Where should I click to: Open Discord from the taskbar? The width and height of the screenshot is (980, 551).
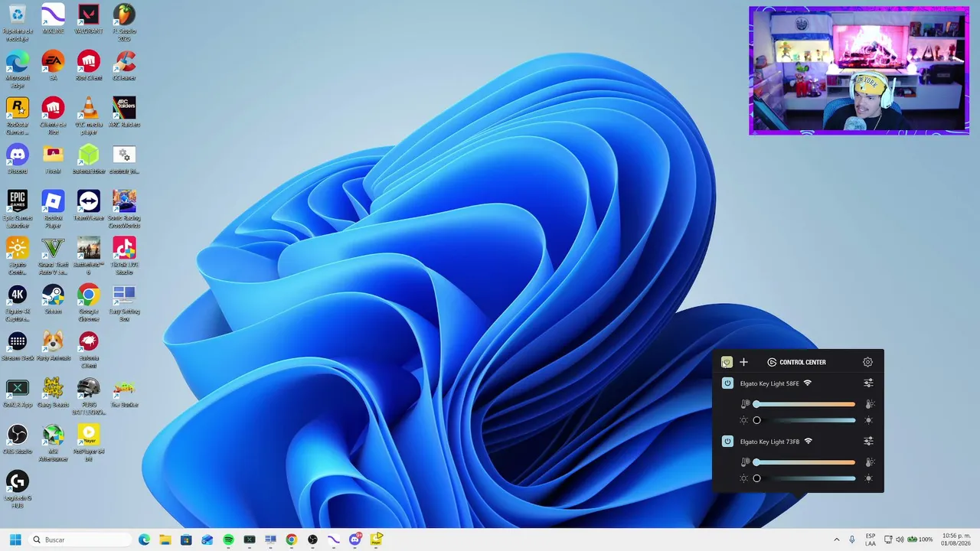pos(354,540)
